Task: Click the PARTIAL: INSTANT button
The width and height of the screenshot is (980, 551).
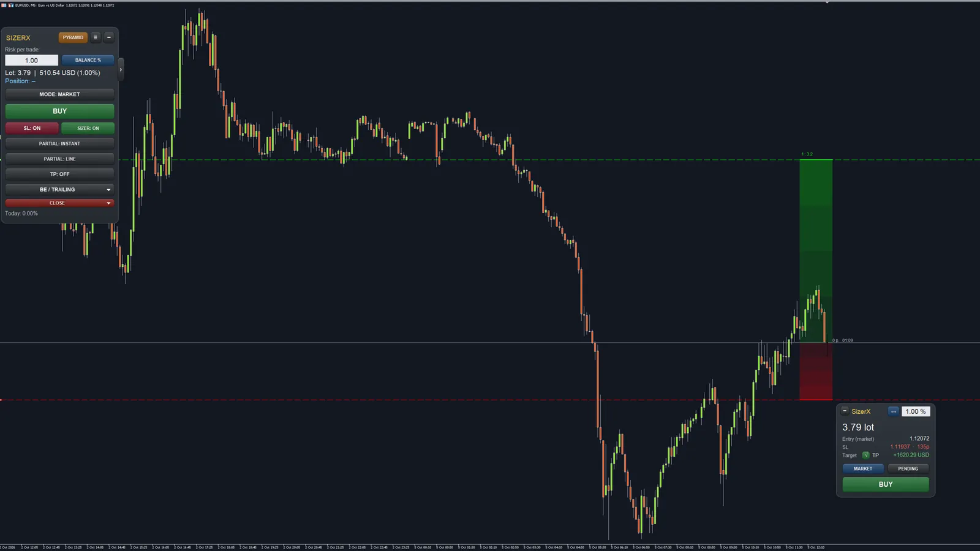Action: [x=59, y=143]
